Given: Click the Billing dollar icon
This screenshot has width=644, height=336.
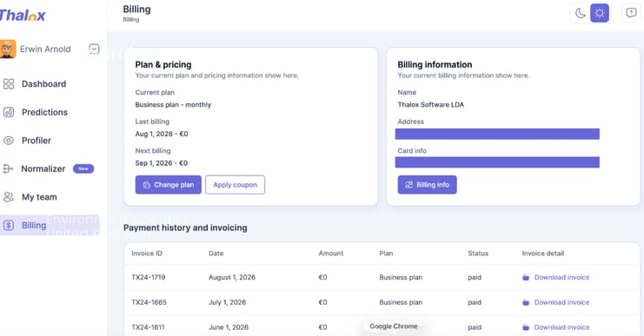Looking at the screenshot, I should click(8, 225).
